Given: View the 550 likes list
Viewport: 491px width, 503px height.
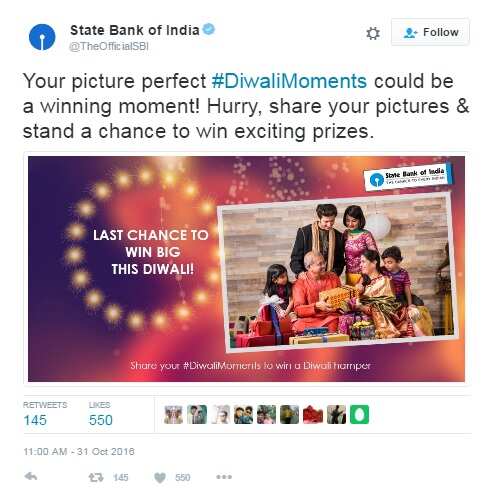Looking at the screenshot, I should point(100,414).
